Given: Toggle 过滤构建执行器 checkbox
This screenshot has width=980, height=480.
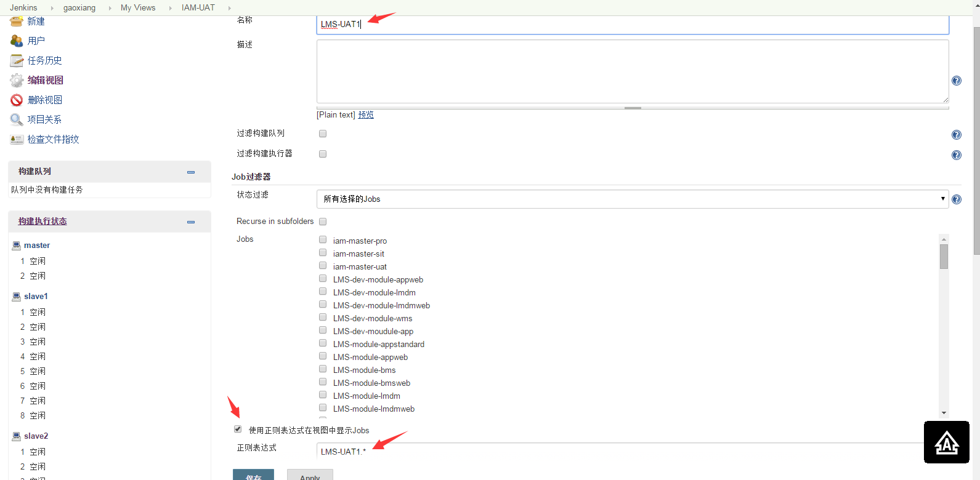Looking at the screenshot, I should coord(323,154).
